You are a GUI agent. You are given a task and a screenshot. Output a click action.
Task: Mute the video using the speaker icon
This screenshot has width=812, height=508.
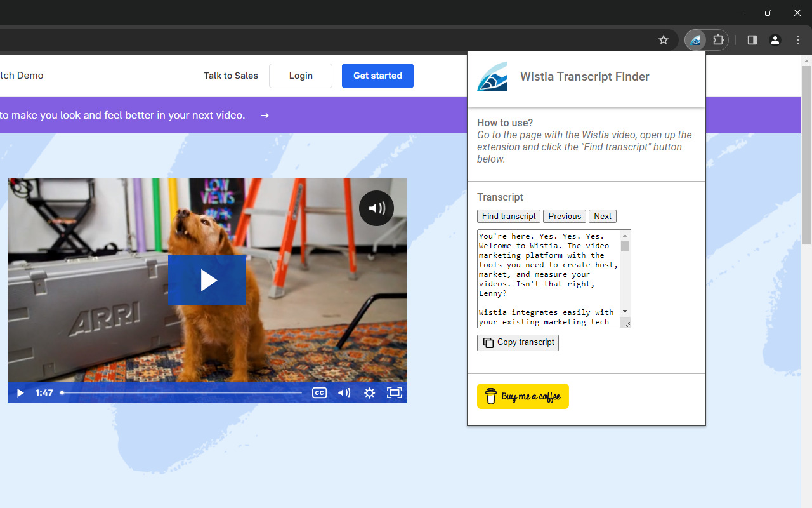[344, 392]
